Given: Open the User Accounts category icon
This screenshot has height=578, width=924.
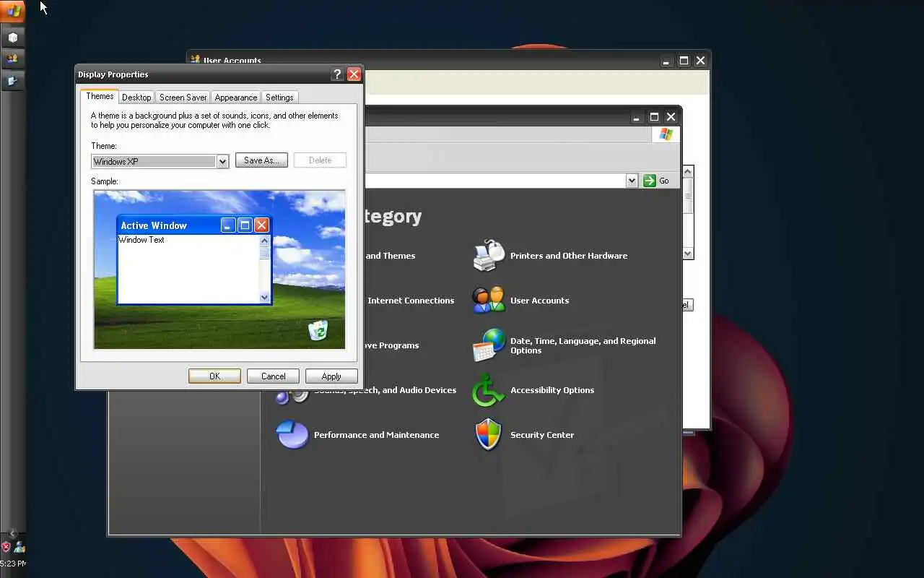Looking at the screenshot, I should [x=489, y=300].
